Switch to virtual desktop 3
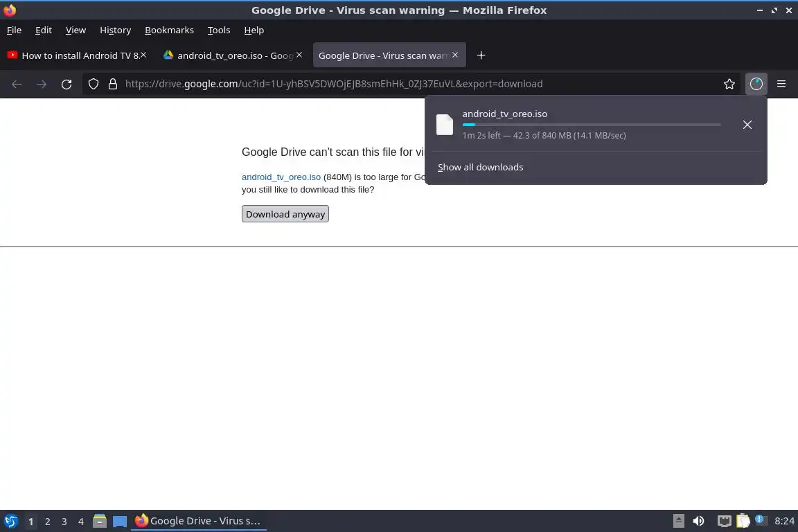Image resolution: width=798 pixels, height=532 pixels. point(64,522)
